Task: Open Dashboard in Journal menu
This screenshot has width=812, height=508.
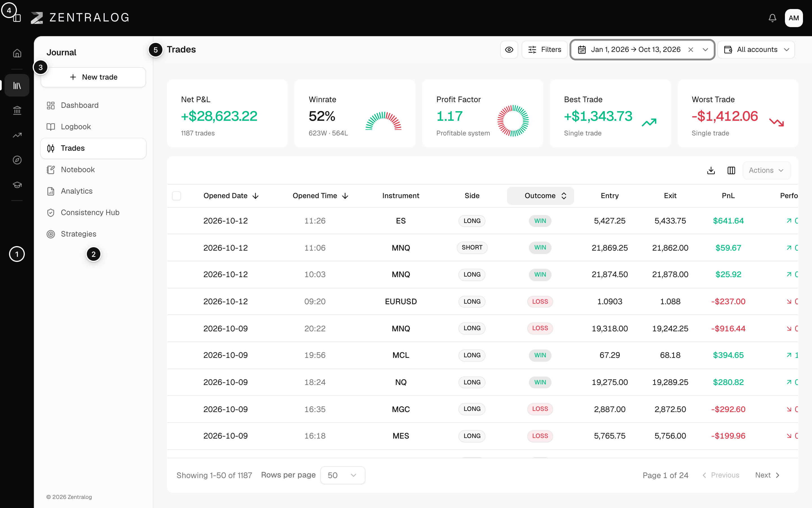Action: click(x=93, y=106)
